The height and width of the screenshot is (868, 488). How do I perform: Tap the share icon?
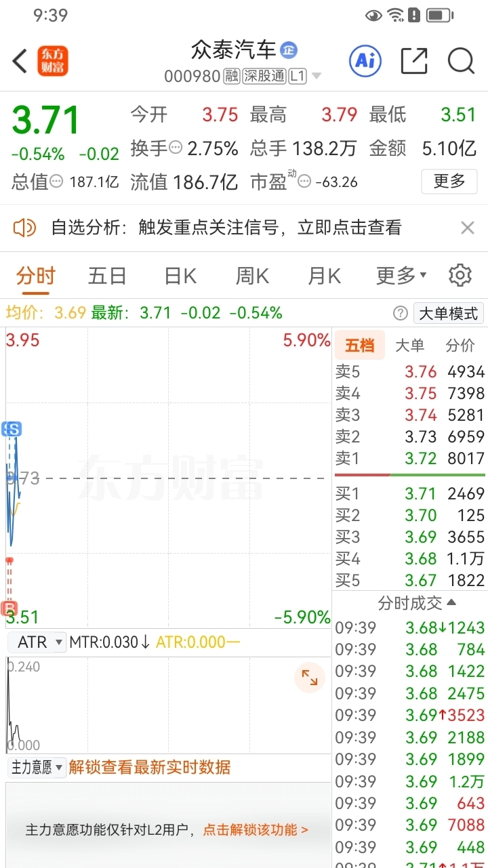(x=414, y=62)
